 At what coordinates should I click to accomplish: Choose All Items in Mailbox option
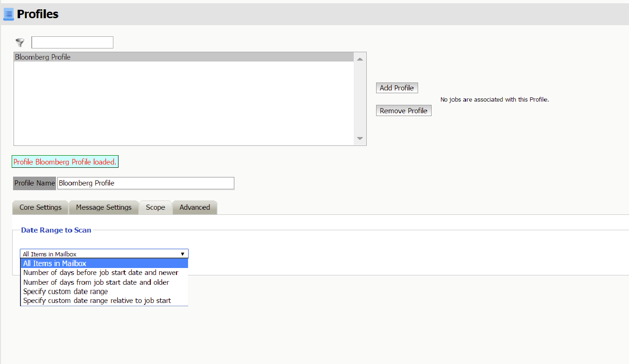pos(104,263)
